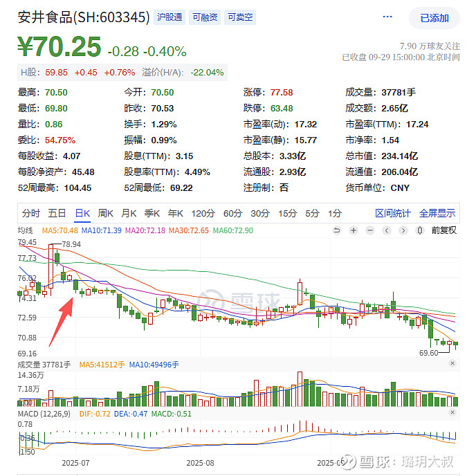Click the chart reset/undo icon
This screenshot has height=476, width=467.
[337, 230]
